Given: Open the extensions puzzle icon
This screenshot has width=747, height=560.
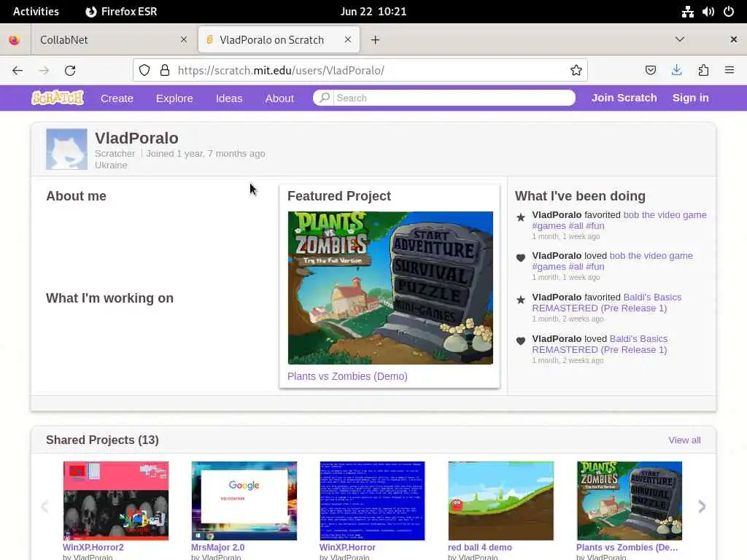Looking at the screenshot, I should (703, 71).
